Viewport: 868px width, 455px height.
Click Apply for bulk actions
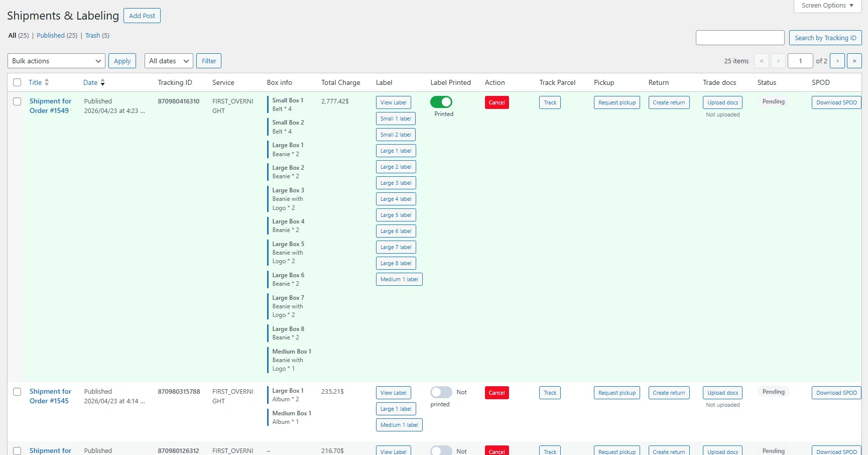point(122,61)
